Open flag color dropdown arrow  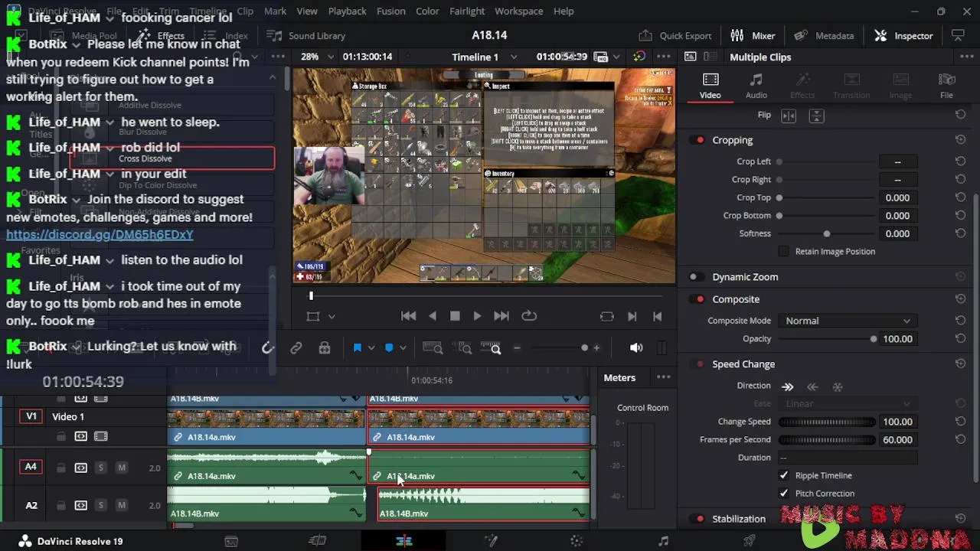coord(371,348)
